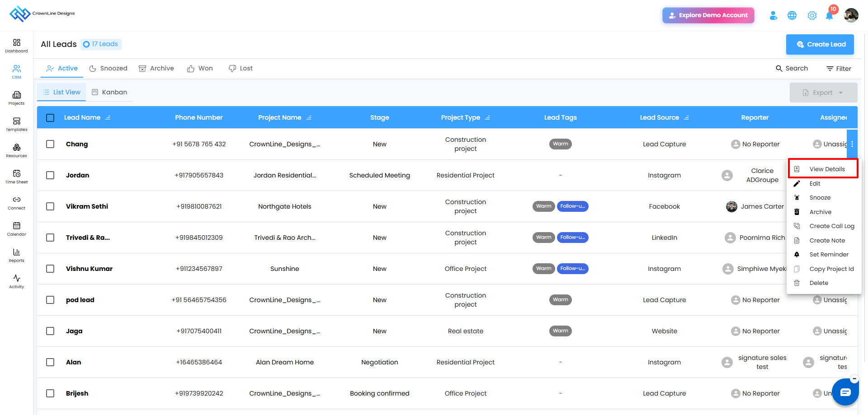Open the settings gear icon

812,15
